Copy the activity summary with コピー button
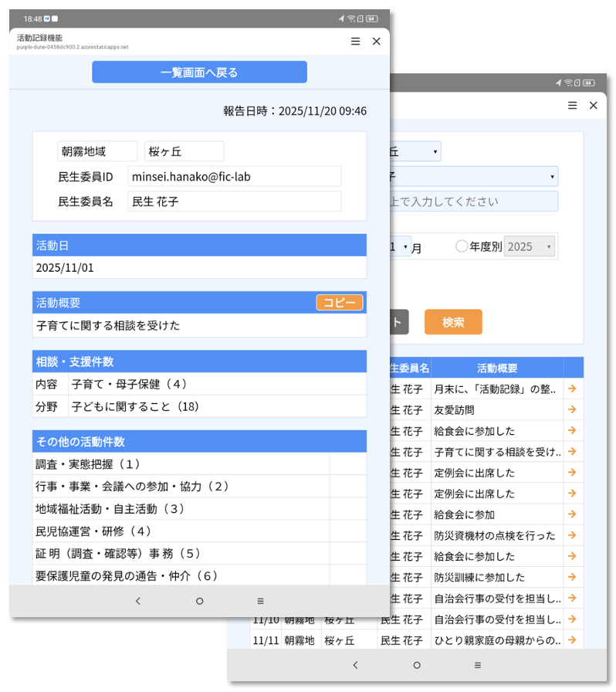 pos(340,302)
